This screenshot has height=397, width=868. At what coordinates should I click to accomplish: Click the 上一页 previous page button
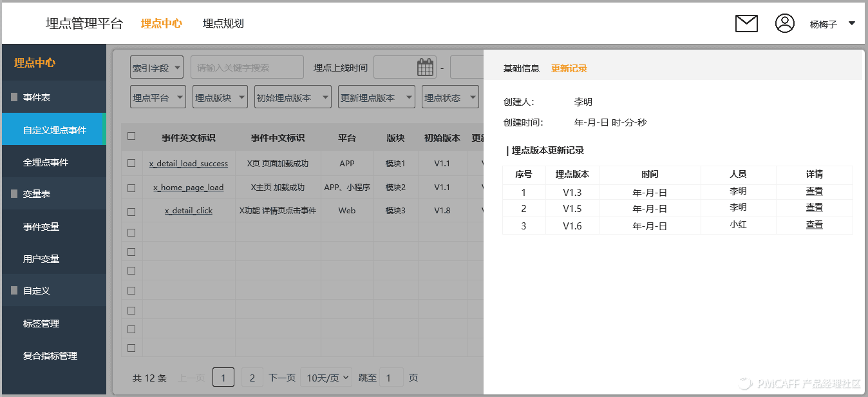pos(191,378)
